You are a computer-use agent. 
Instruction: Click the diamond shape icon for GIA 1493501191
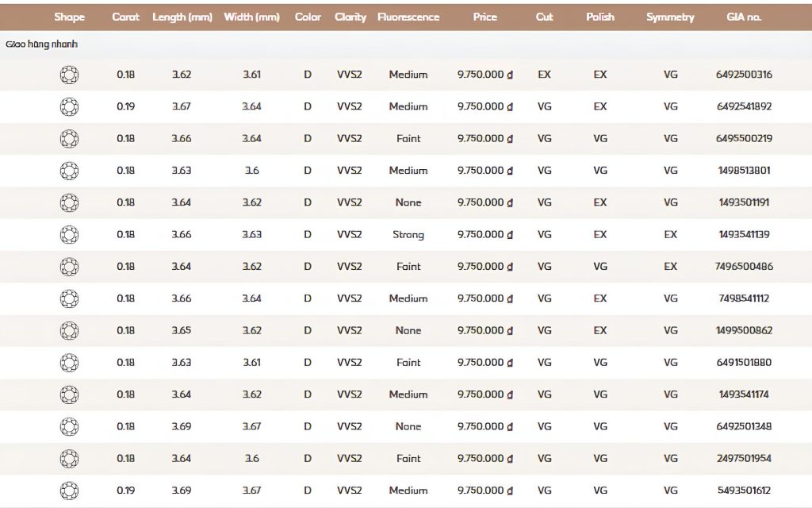pyautogui.click(x=69, y=202)
